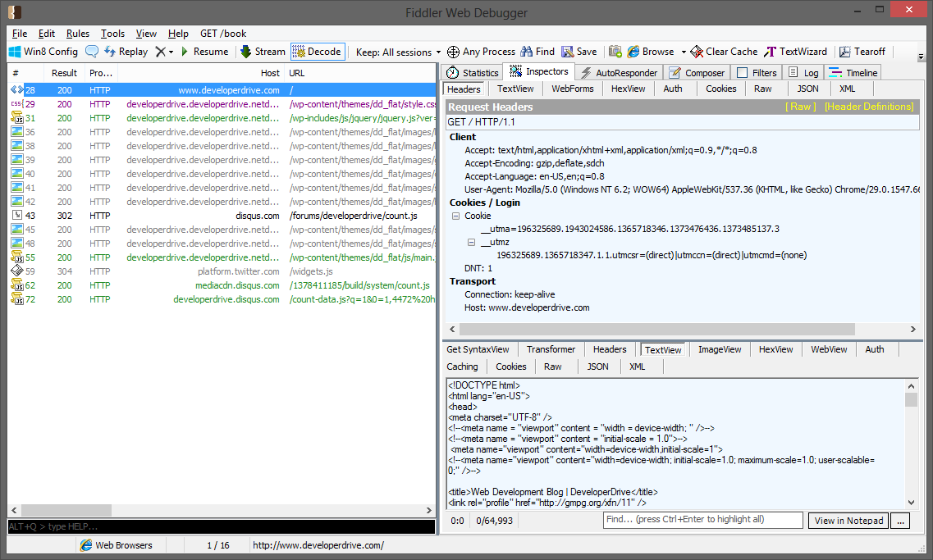This screenshot has width=933, height=560.
Task: Click the Browse Internet Explorer icon
Action: click(633, 52)
